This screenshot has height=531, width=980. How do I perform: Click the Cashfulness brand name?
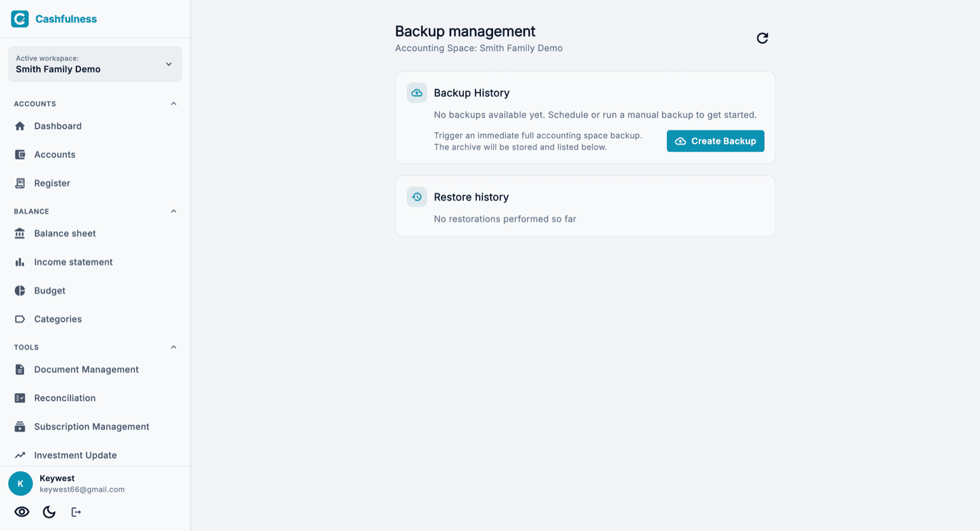click(66, 19)
